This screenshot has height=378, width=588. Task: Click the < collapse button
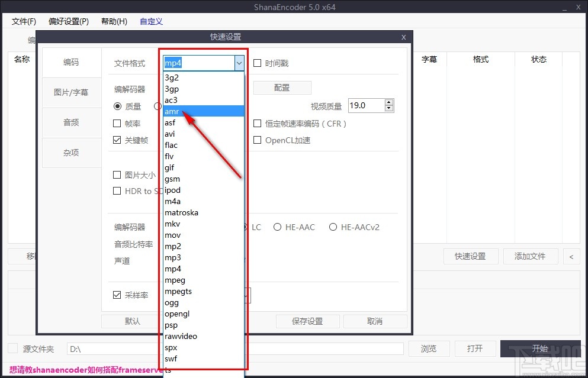pos(571,257)
